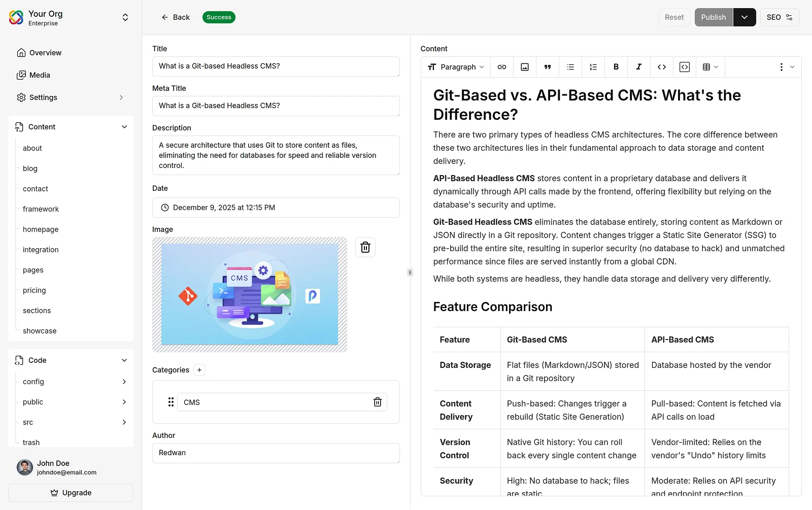Screen dimensions: 812x510
Task: Open the Publish options dropdown arrow
Action: point(745,17)
